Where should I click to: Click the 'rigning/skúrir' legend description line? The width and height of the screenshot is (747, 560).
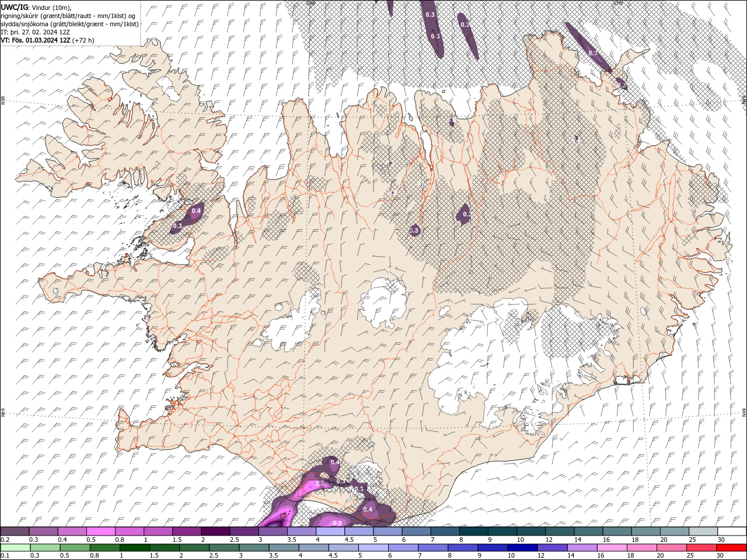[68, 16]
